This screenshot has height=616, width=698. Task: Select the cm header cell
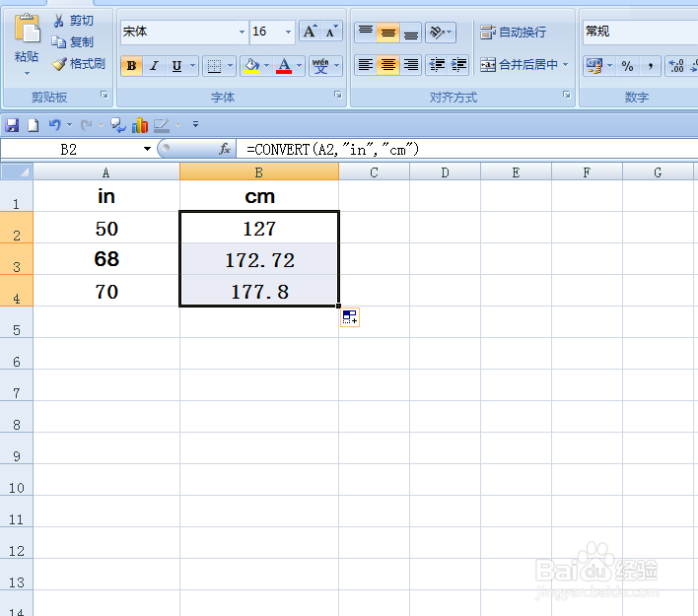pyautogui.click(x=259, y=196)
